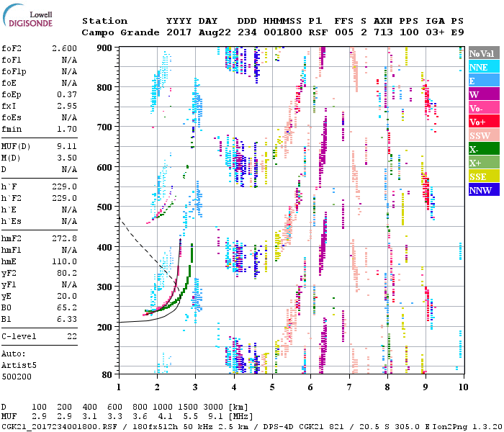Click the foF2 value 2.600
This screenshot has width=504, height=432.
(x=65, y=48)
